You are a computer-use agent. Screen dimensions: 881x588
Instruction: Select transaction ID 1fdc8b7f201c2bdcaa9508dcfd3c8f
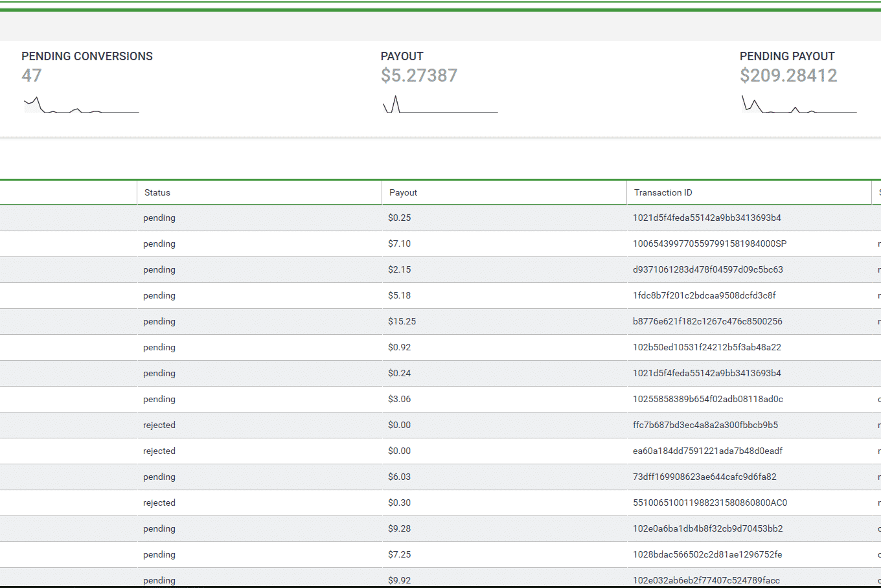tap(705, 295)
